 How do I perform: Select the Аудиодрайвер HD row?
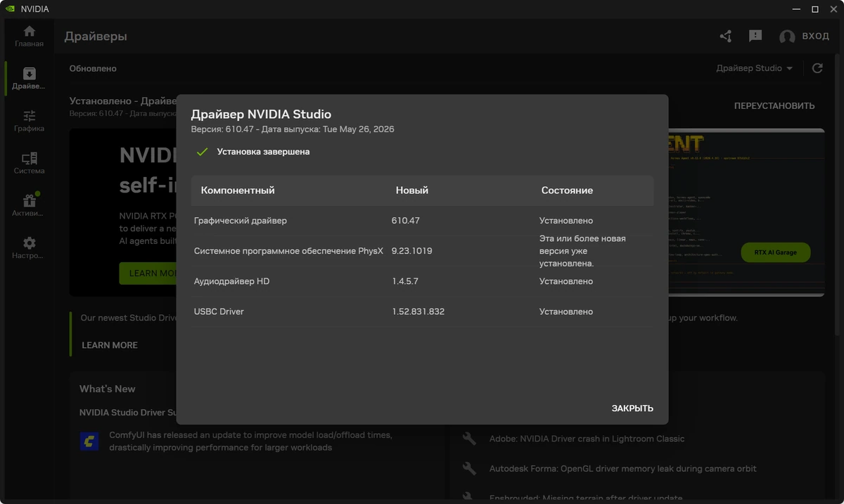(422, 281)
